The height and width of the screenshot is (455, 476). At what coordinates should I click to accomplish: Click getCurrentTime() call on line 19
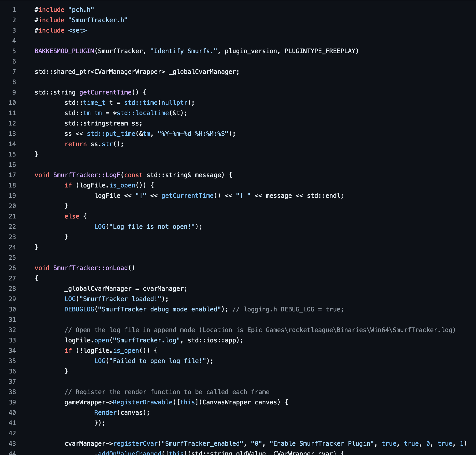click(x=191, y=196)
